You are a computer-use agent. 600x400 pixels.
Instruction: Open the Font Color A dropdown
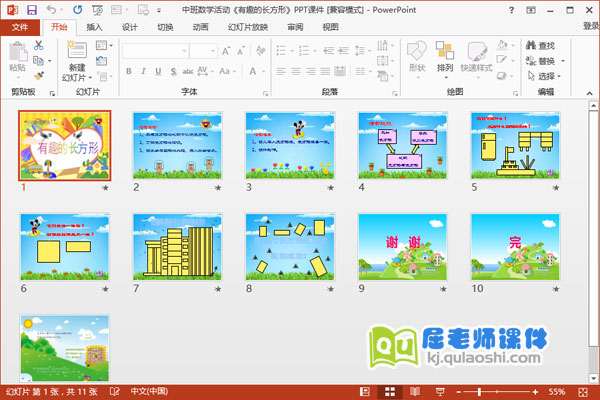coord(264,71)
